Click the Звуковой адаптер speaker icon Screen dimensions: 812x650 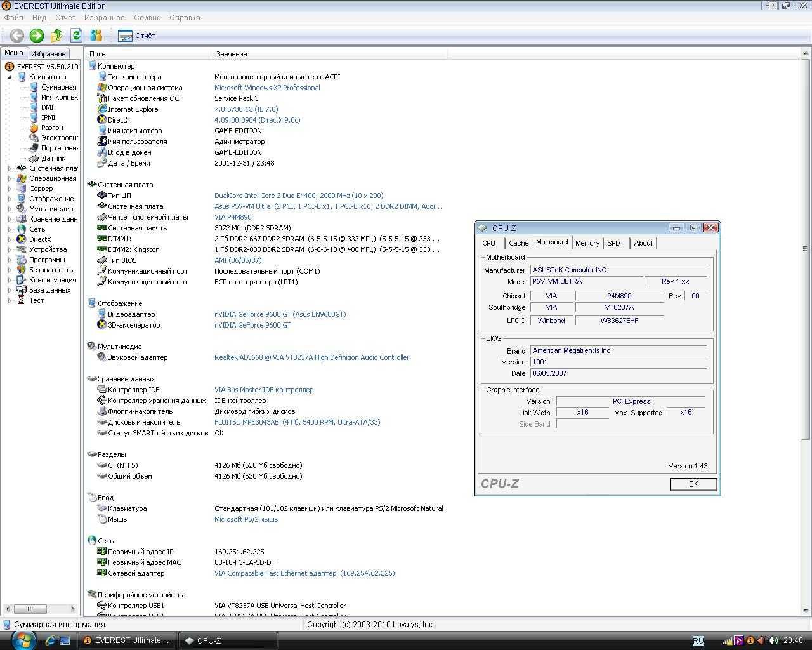click(x=102, y=357)
